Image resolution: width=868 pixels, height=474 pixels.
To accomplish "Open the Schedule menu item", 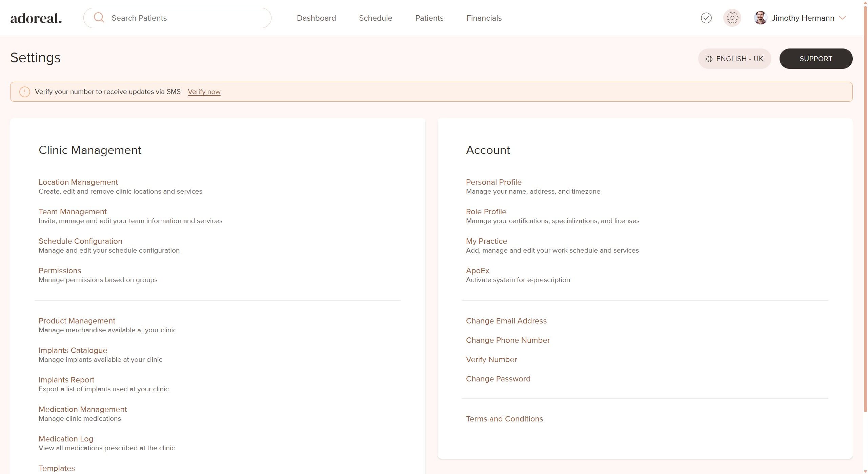I will (x=376, y=18).
